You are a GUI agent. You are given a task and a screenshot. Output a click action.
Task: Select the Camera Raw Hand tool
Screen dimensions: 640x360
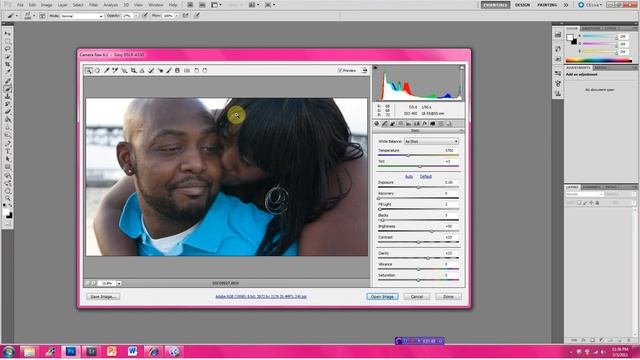point(98,70)
